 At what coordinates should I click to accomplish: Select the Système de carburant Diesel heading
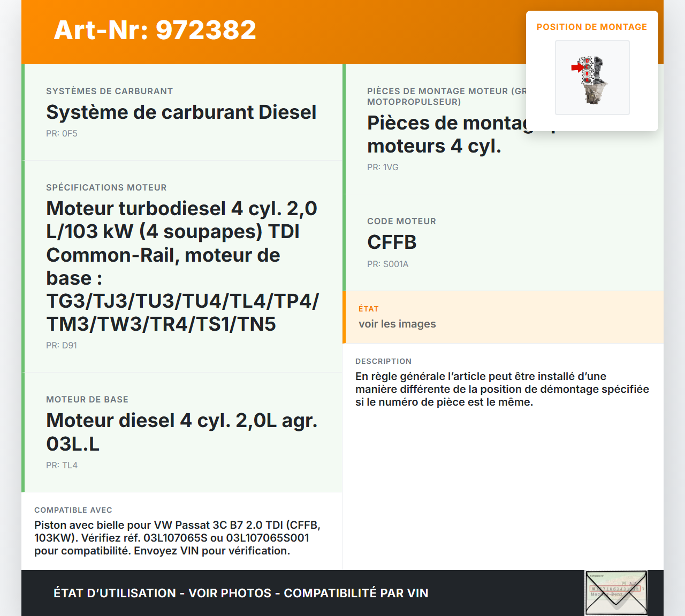pyautogui.click(x=181, y=112)
